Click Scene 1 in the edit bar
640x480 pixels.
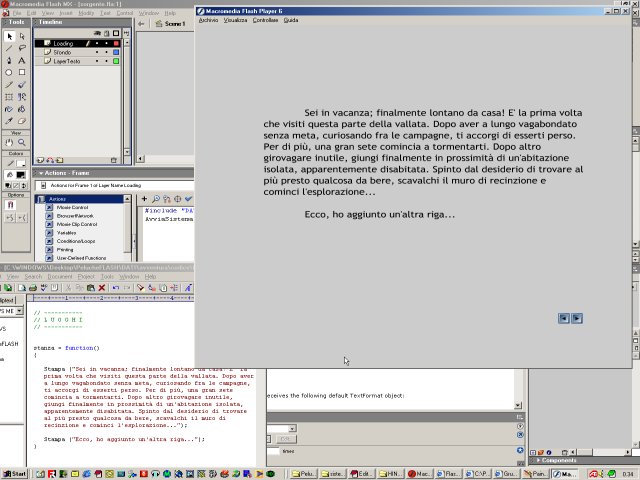[x=170, y=24]
